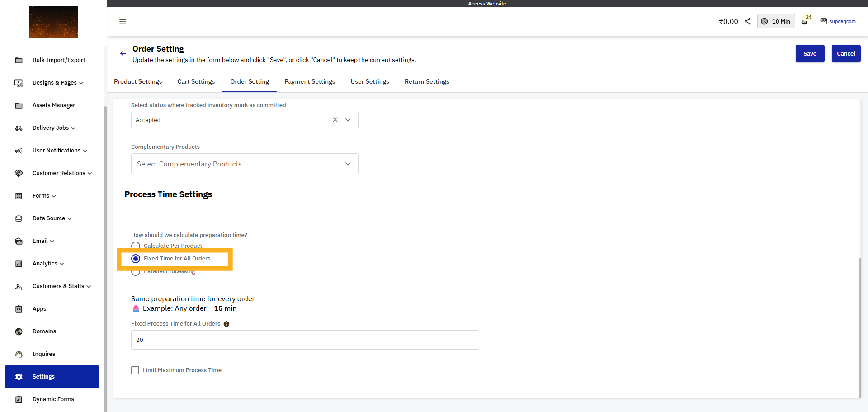Click the share icon in header
The height and width of the screenshot is (412, 868).
(x=748, y=21)
